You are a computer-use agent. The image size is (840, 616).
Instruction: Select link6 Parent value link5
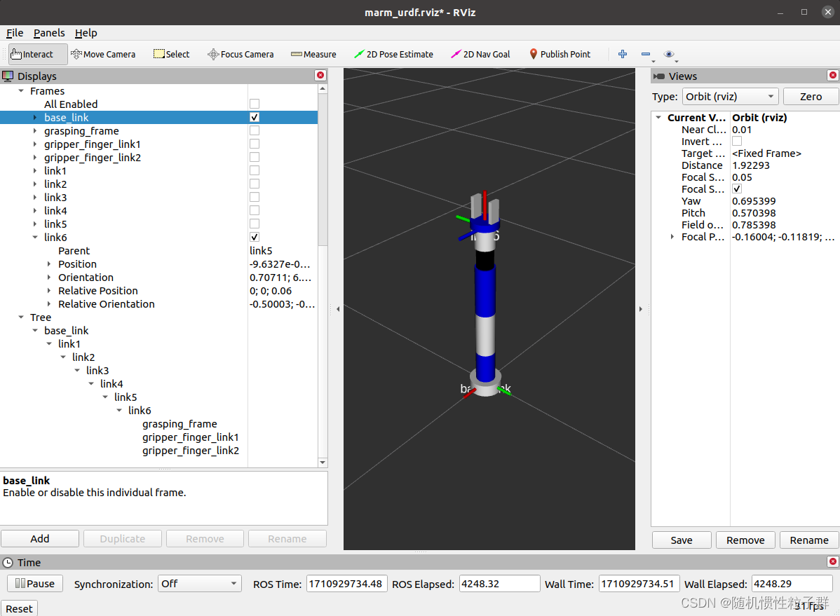click(x=261, y=251)
